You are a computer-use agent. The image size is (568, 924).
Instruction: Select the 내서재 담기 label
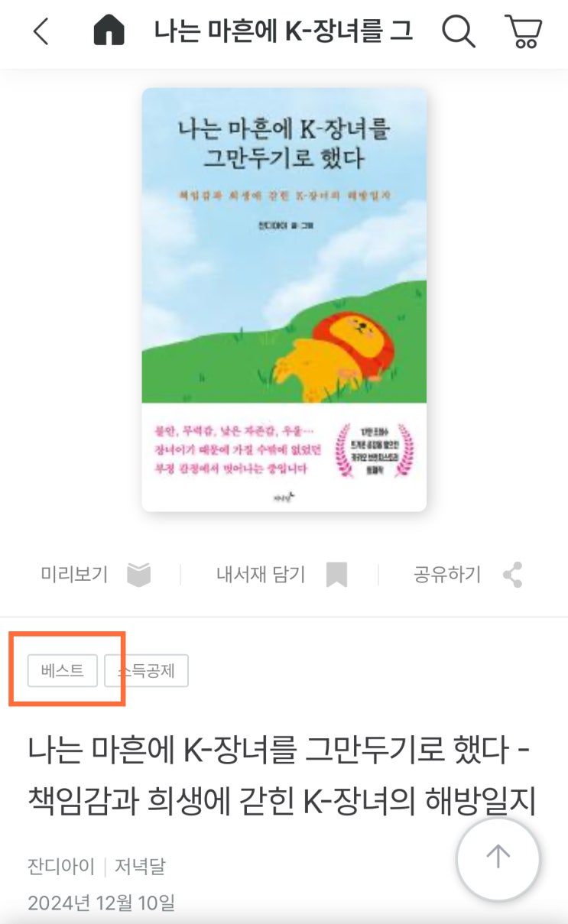click(261, 575)
